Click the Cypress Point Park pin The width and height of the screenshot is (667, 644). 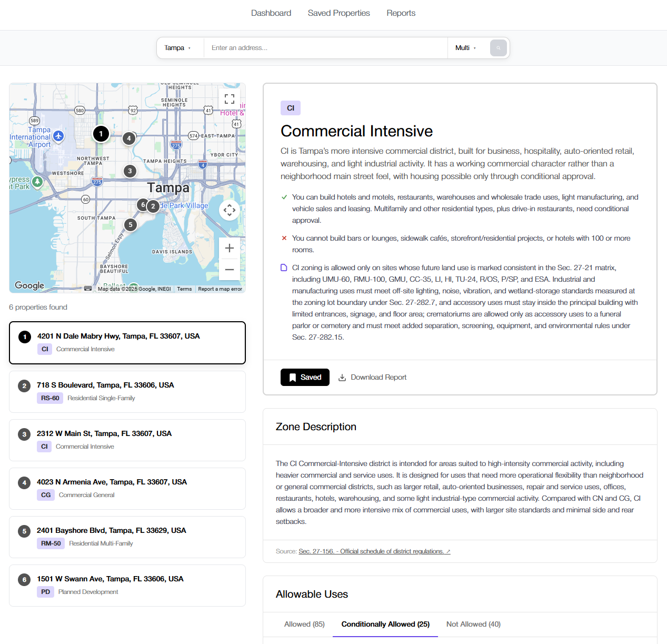tap(37, 182)
